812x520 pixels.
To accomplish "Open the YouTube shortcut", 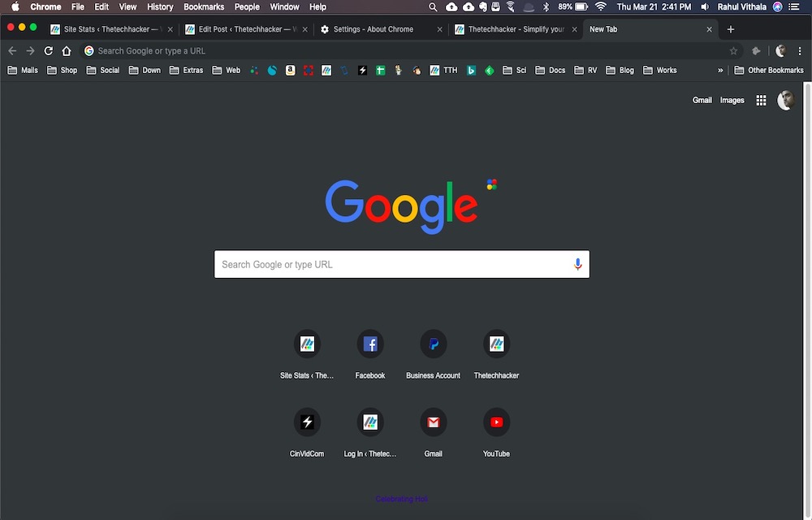I will coord(496,422).
